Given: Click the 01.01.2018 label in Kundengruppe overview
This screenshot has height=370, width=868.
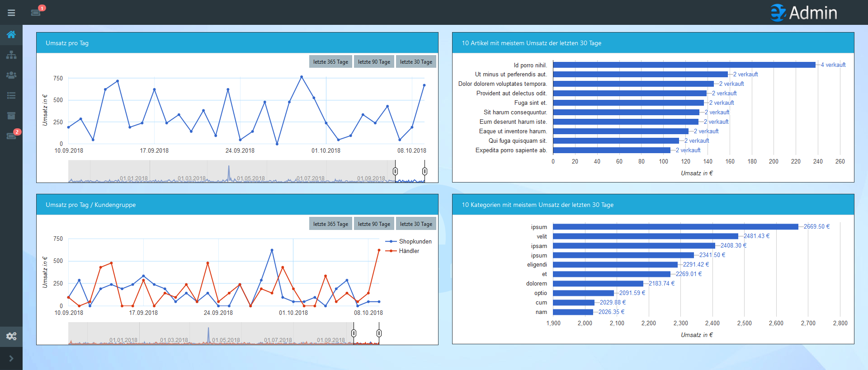Looking at the screenshot, I should [123, 340].
